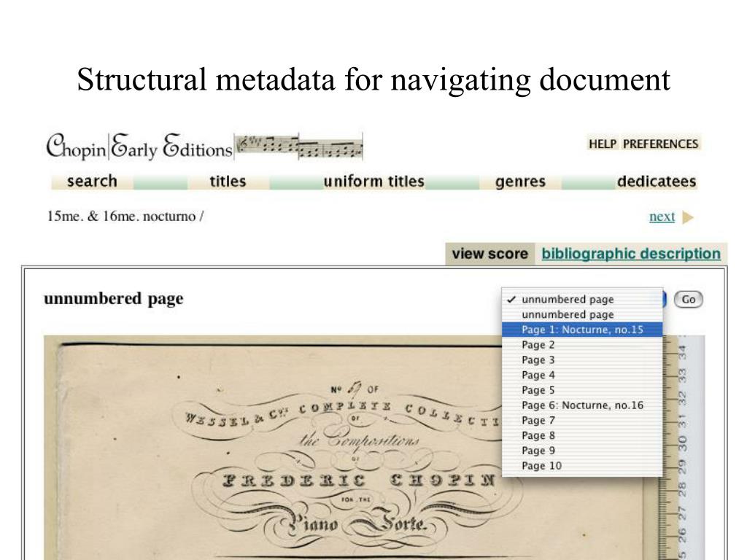The height and width of the screenshot is (560, 747).
Task: Browse by genres
Action: click(520, 182)
